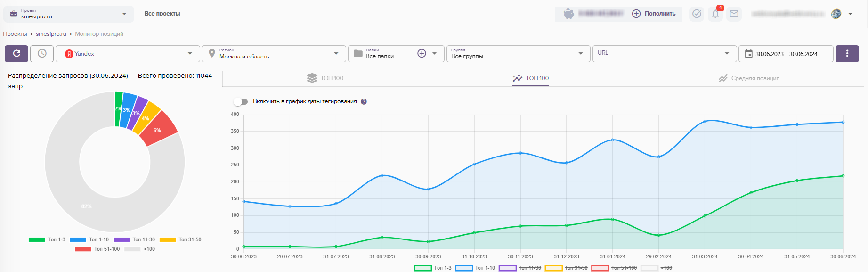Click the help icon next to tagging dates
The width and height of the screenshot is (868, 272).
click(364, 102)
